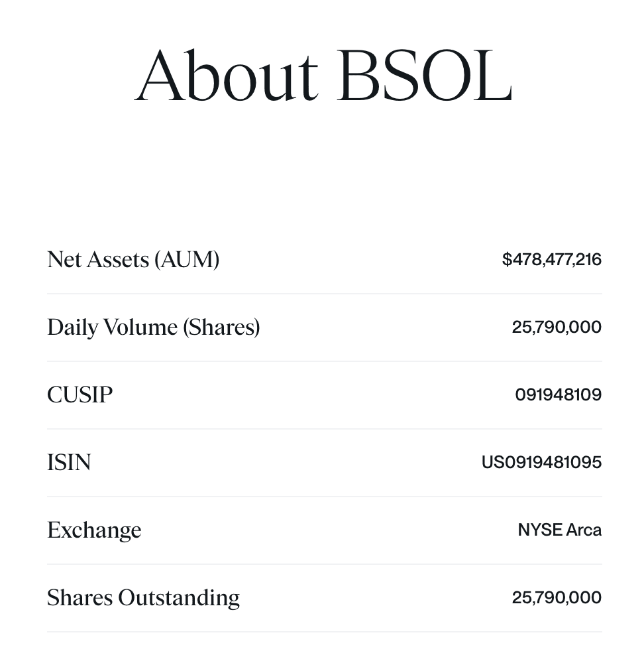Click the ISIN label
Screen dimensions: 644x655
pyautogui.click(x=69, y=462)
